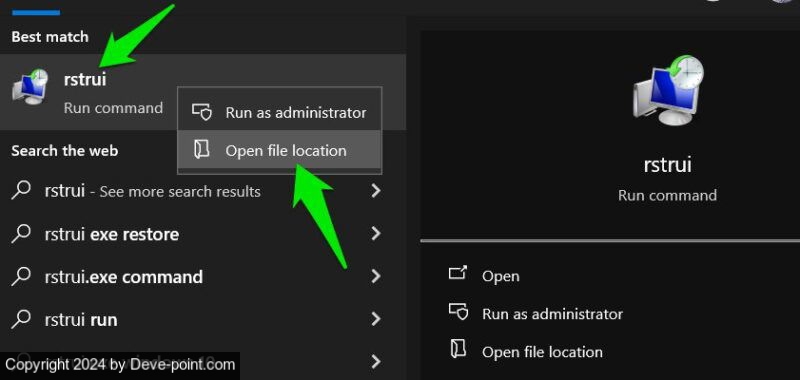Click the search icon beside rstrui run
Viewport: 800px width, 380px height.
pos(21,319)
